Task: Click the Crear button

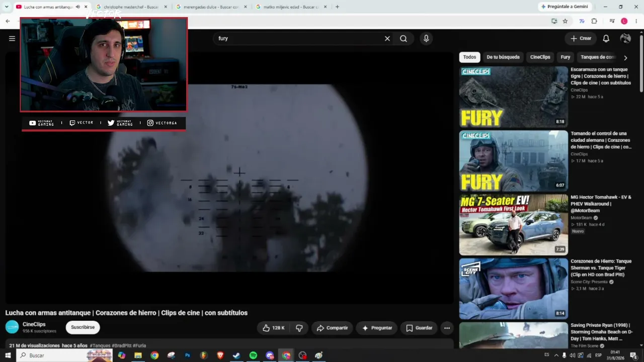Action: 581,38
